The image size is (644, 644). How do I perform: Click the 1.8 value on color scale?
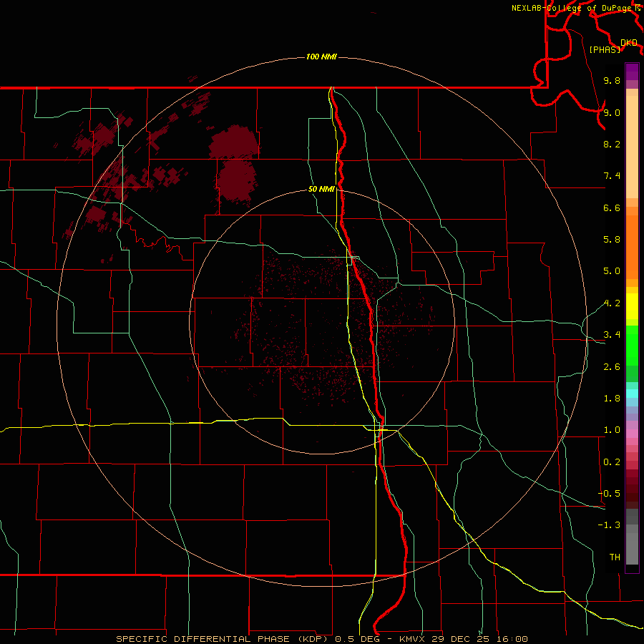click(x=612, y=399)
